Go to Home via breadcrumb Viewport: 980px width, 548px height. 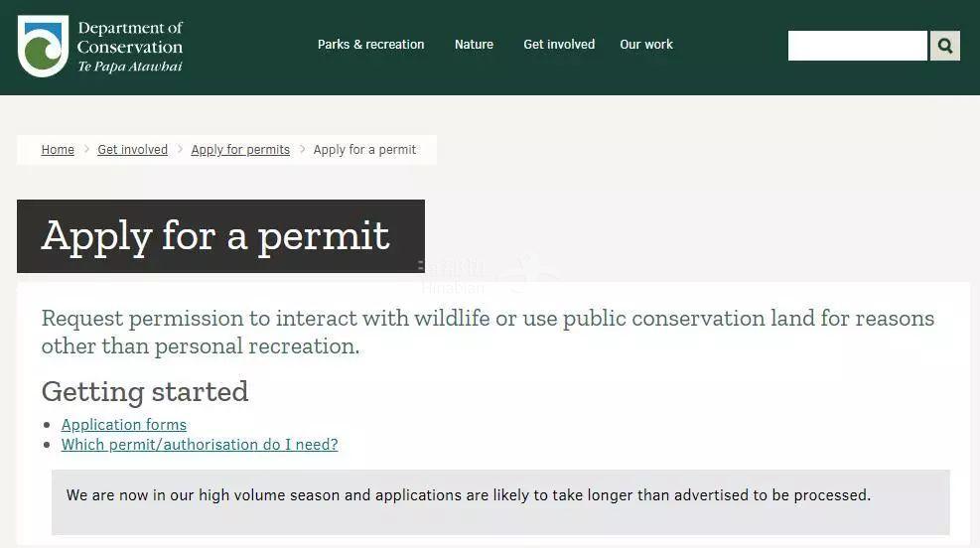click(58, 150)
